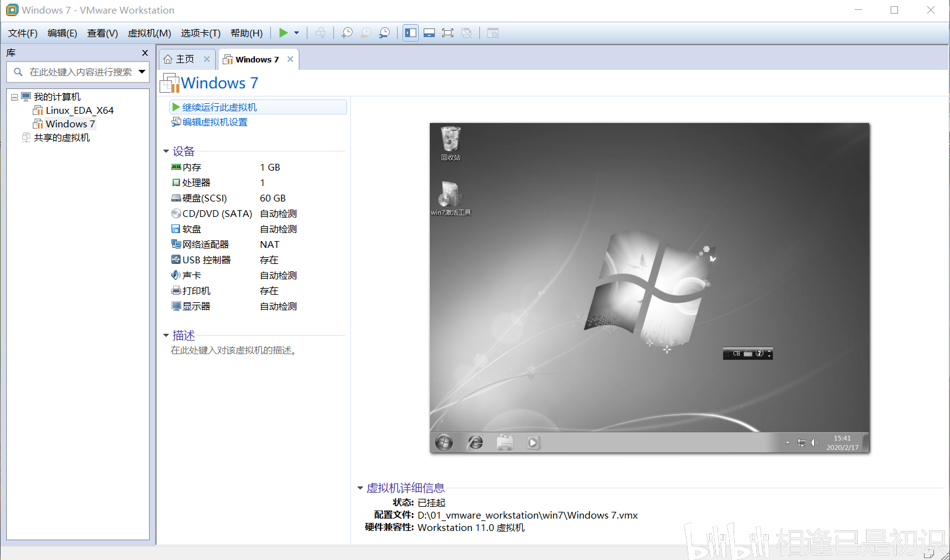950x560 pixels.
Task: Click the file explorer icon in VM taskbar
Action: pyautogui.click(x=505, y=443)
